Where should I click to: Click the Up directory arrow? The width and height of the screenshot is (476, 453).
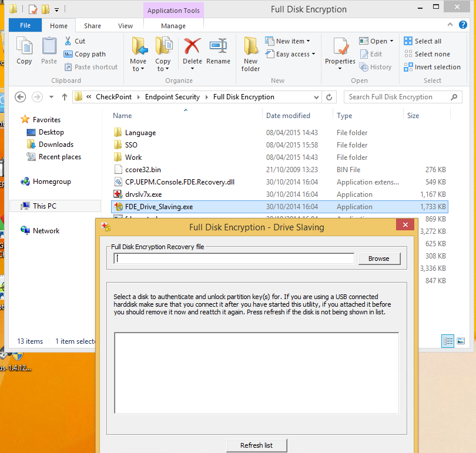coord(65,97)
